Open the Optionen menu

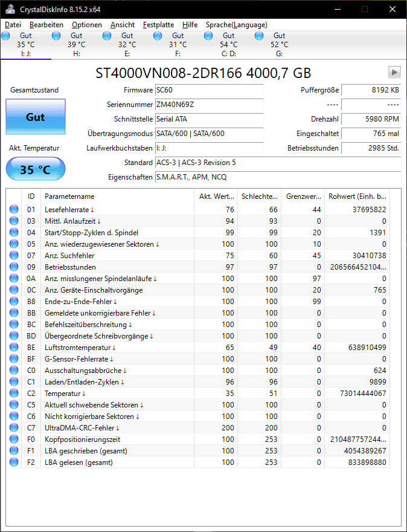pyautogui.click(x=87, y=25)
